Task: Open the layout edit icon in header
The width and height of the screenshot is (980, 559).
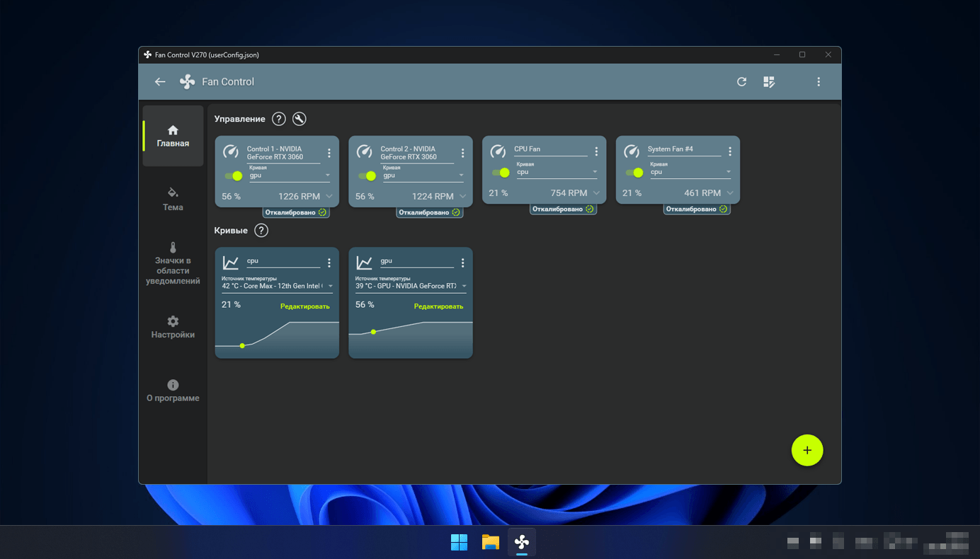Action: point(769,82)
